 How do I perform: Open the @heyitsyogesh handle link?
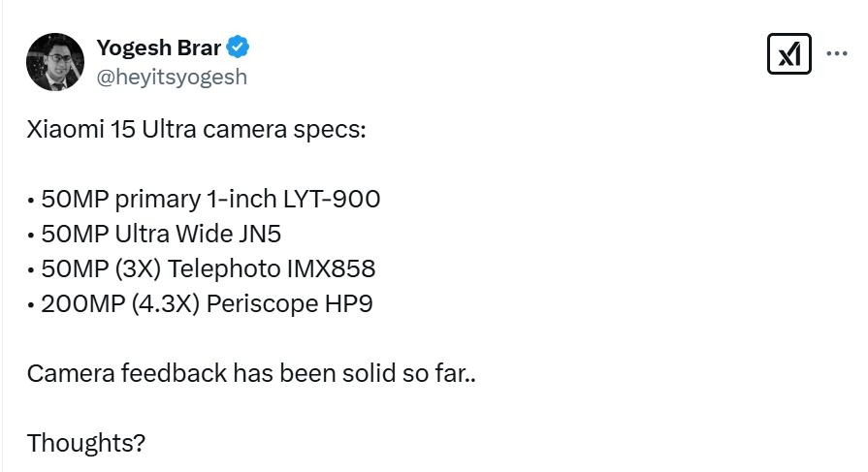pos(172,77)
